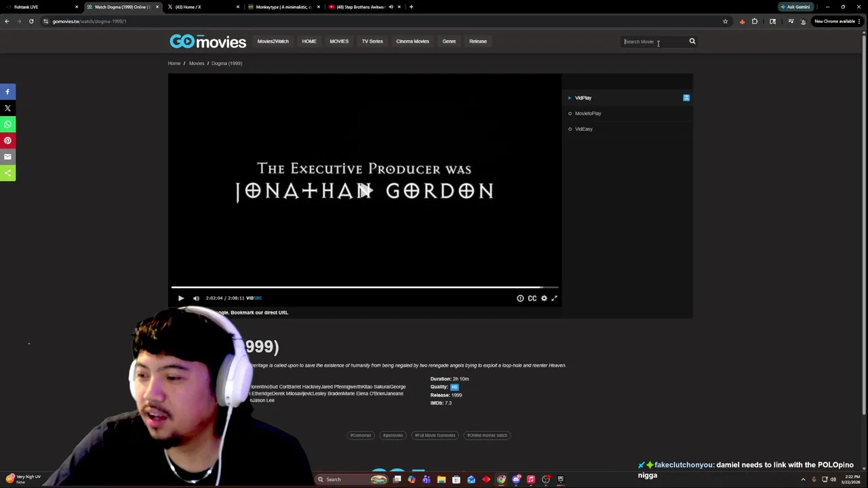
Task: Show hidden system tray icons
Action: pos(803,479)
